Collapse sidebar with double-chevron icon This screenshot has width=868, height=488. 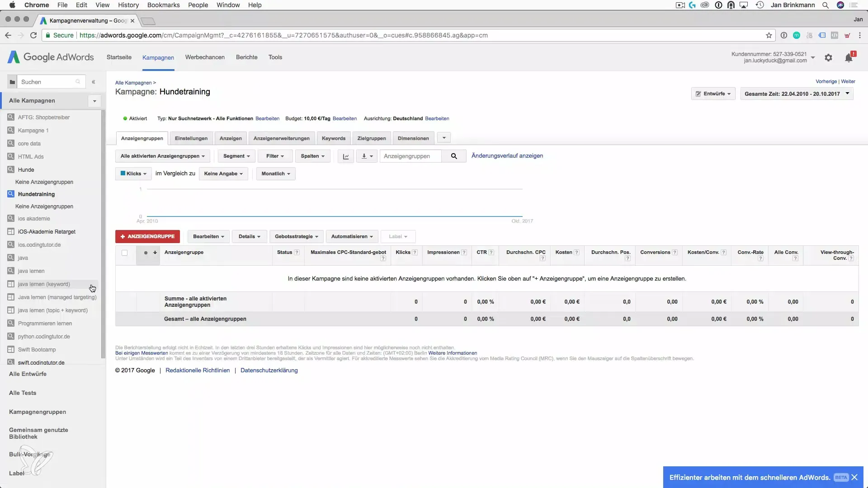pos(94,82)
